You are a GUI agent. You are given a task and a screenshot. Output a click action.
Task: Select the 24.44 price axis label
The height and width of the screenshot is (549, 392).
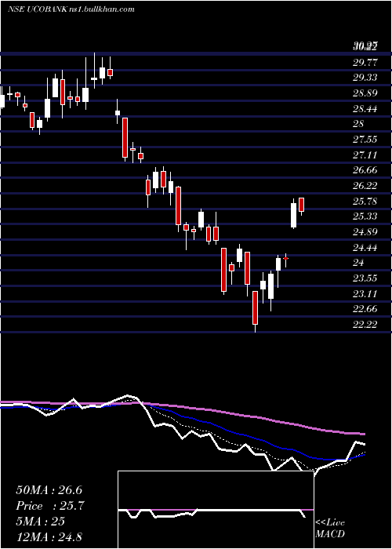365,247
